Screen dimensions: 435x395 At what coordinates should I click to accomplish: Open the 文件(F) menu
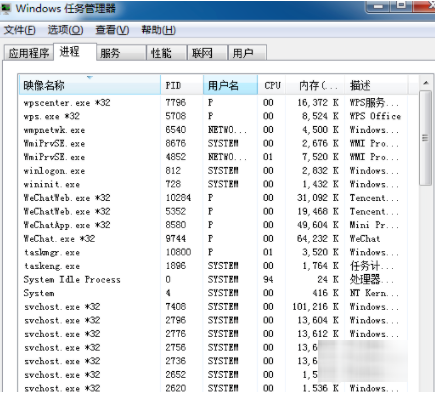coord(20,30)
